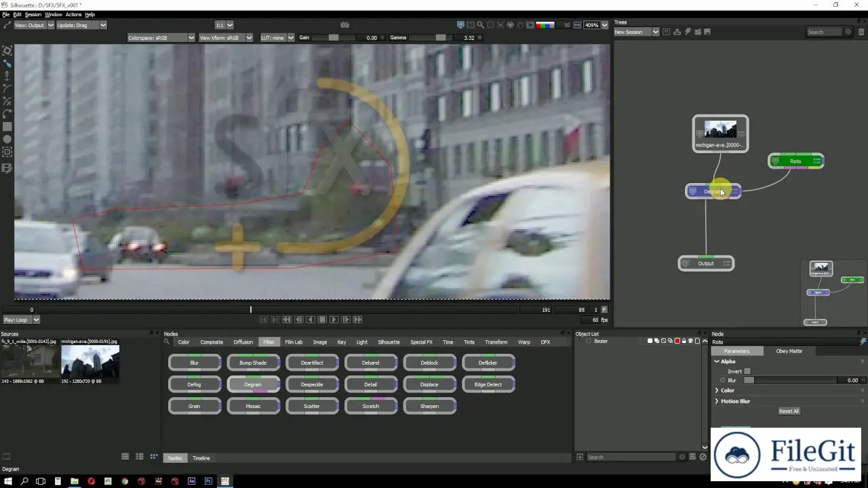Open the New Session dropdown in Trees

tap(637, 32)
